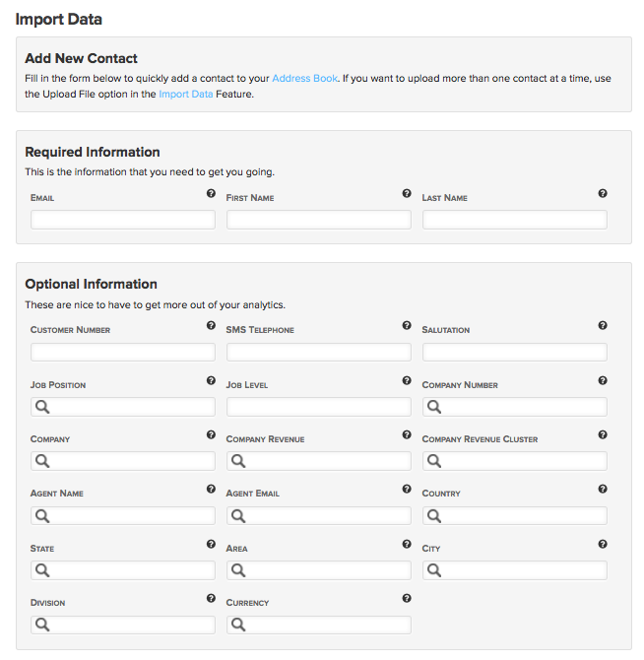644x660 pixels.
Task: Open the Company lookup field
Action: [122, 461]
